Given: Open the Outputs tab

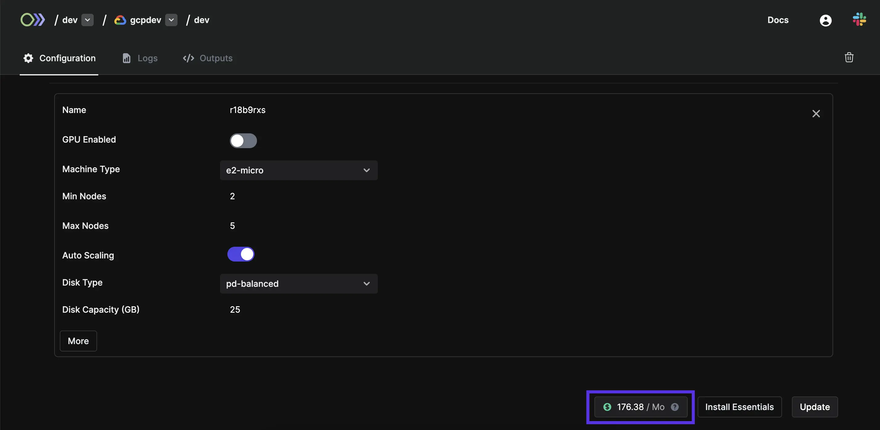Looking at the screenshot, I should pyautogui.click(x=208, y=58).
